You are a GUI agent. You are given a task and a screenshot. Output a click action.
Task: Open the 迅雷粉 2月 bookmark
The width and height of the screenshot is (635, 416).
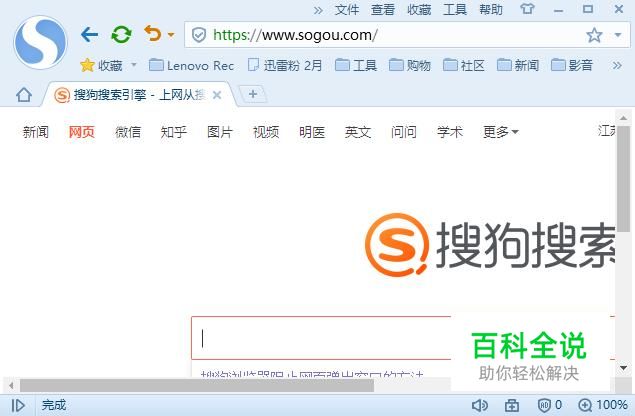[x=285, y=65]
